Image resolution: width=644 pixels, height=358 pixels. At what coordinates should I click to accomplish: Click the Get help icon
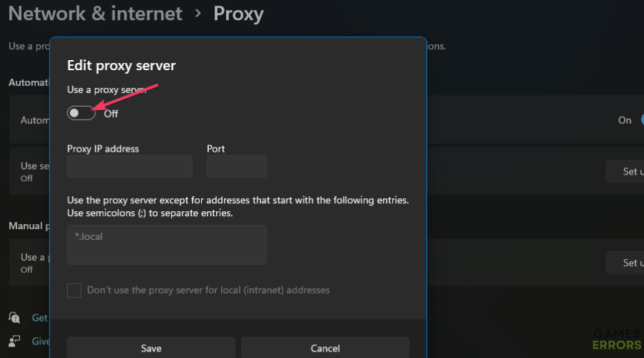14,317
